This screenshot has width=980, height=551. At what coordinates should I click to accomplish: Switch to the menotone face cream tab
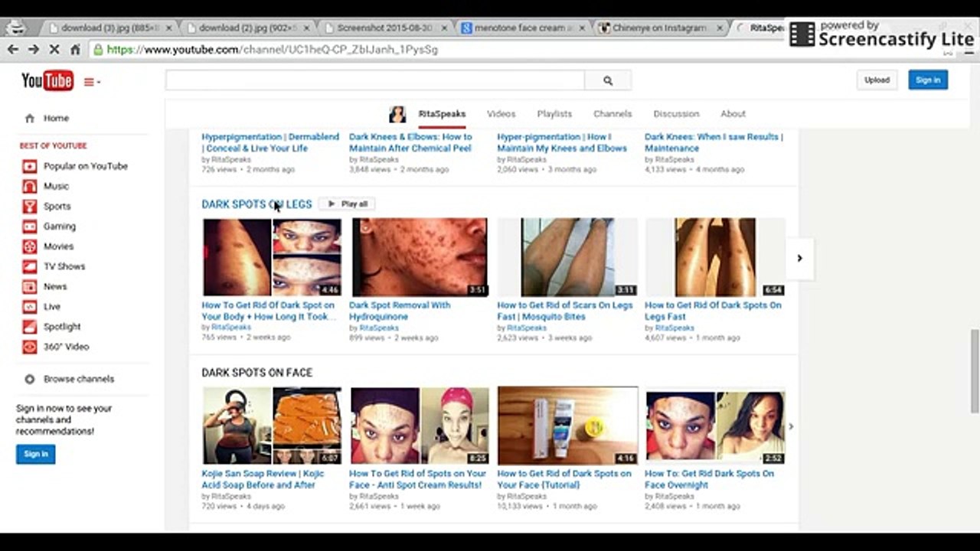523,28
